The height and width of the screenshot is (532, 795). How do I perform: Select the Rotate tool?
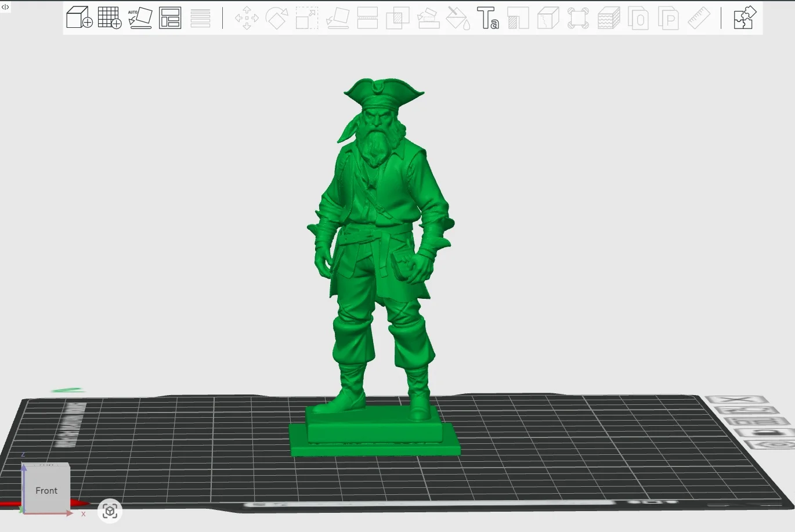click(277, 18)
